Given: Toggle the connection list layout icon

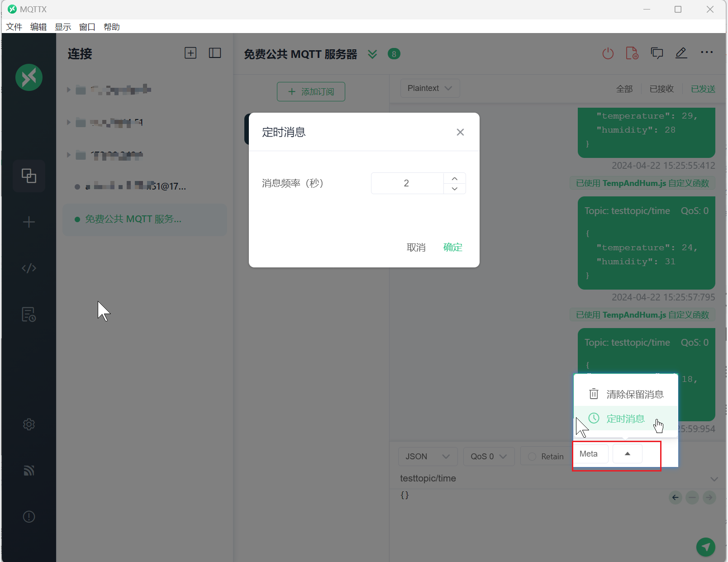Looking at the screenshot, I should [x=215, y=53].
